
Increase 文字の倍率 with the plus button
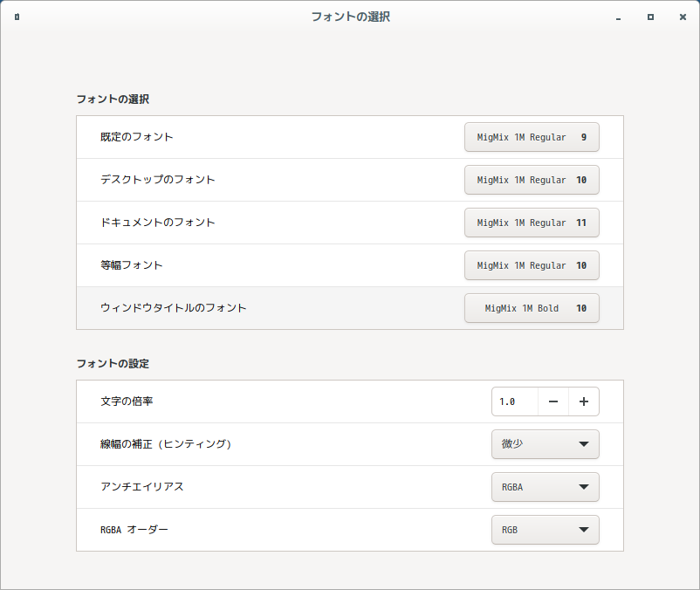[584, 401]
